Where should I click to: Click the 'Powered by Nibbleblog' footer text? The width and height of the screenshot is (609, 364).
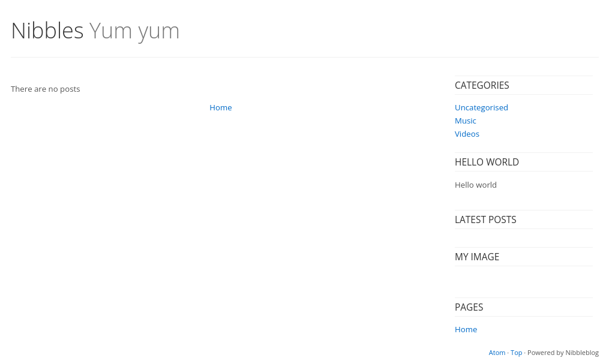[563, 353]
